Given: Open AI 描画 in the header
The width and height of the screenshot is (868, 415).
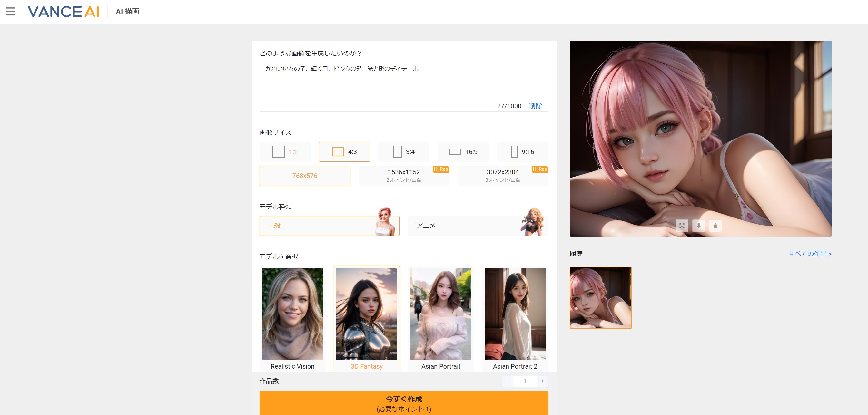Looking at the screenshot, I should 127,12.
